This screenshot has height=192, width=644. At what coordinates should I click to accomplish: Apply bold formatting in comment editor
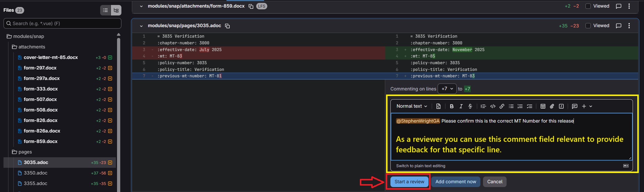(452, 106)
